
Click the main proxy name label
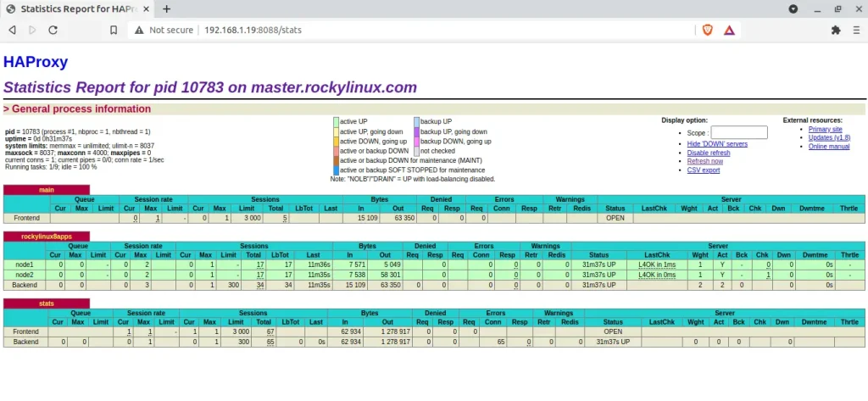pos(47,190)
